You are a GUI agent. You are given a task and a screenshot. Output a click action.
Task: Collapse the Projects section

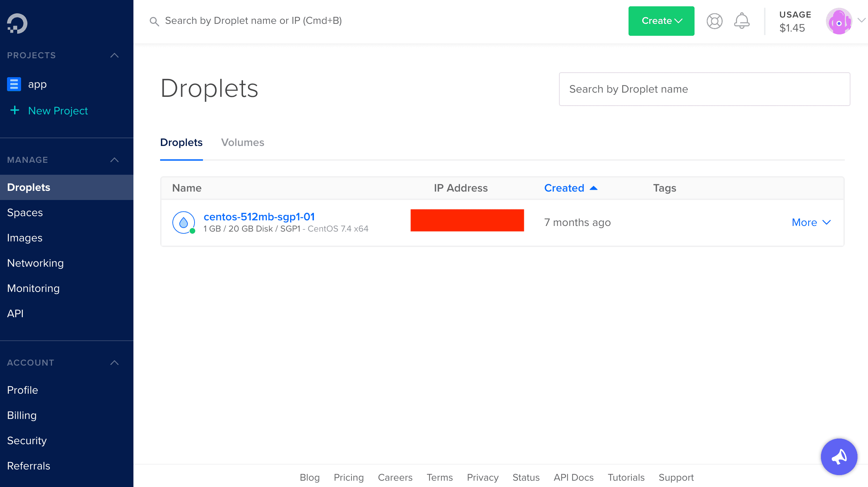(x=114, y=55)
